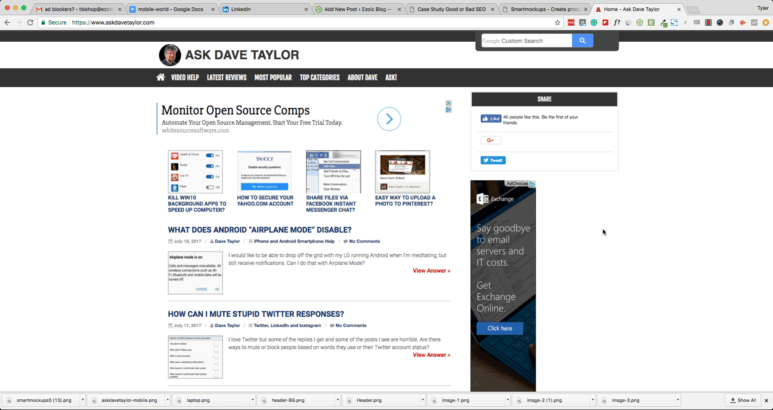The image size is (773, 410).
Task: Click the dark colorful circle extension icon
Action: 720,23
